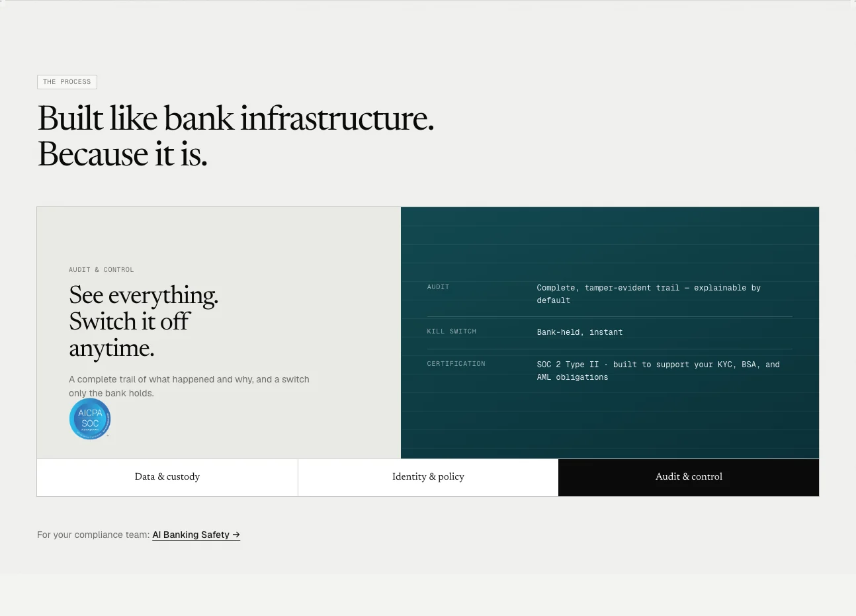Click 'A complete trail of what happened' paragraph
Screen dimensions: 856x616
[x=189, y=386]
